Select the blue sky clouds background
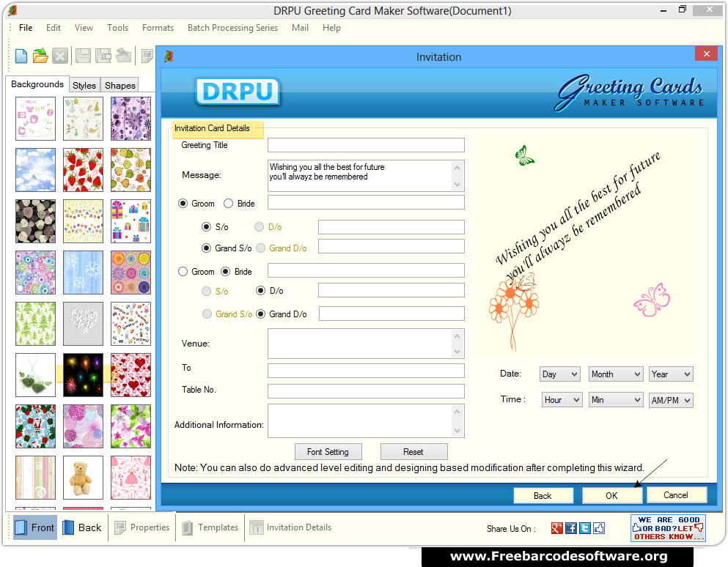Viewport: 728px width, 567px height. (x=35, y=170)
